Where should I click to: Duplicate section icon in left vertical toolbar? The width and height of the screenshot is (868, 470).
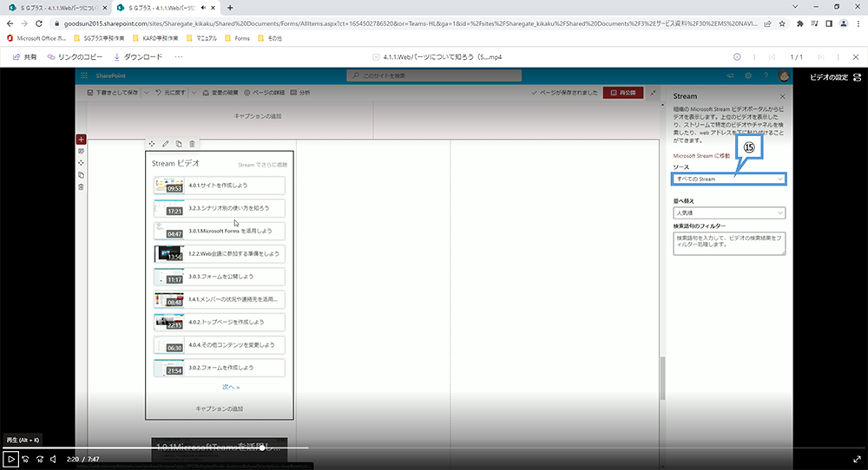click(x=81, y=175)
